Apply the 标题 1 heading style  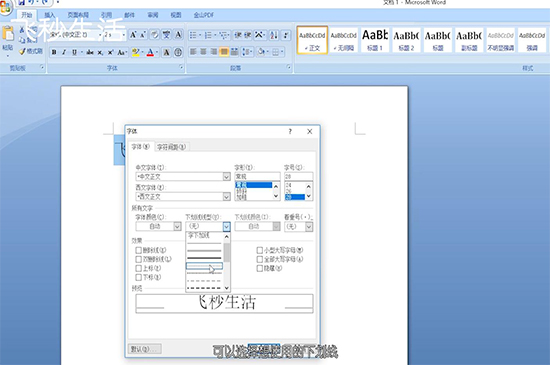[x=375, y=40]
